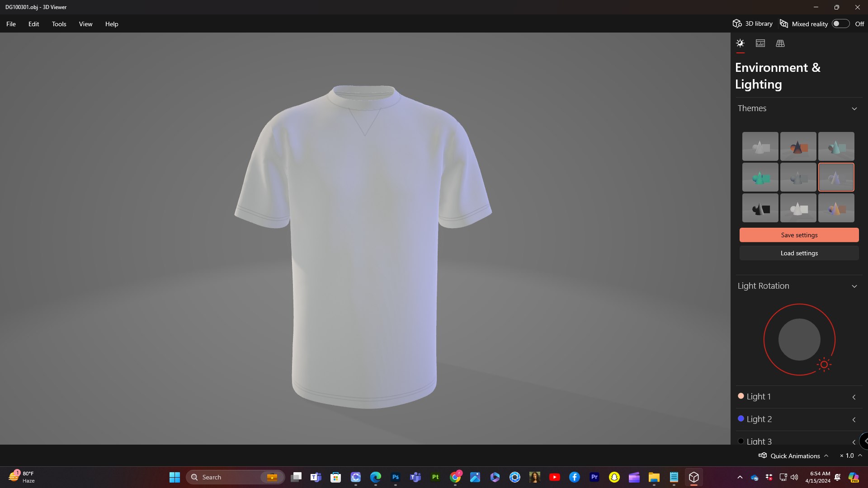Open Photoshop from the taskbar
This screenshot has height=488, width=868.
[x=396, y=477]
